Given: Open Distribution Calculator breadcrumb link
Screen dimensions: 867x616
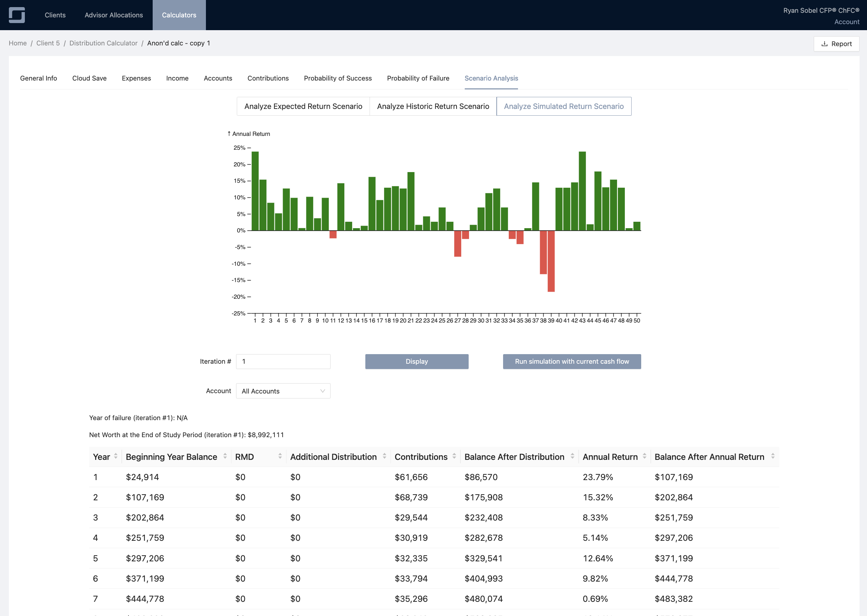Looking at the screenshot, I should point(103,43).
